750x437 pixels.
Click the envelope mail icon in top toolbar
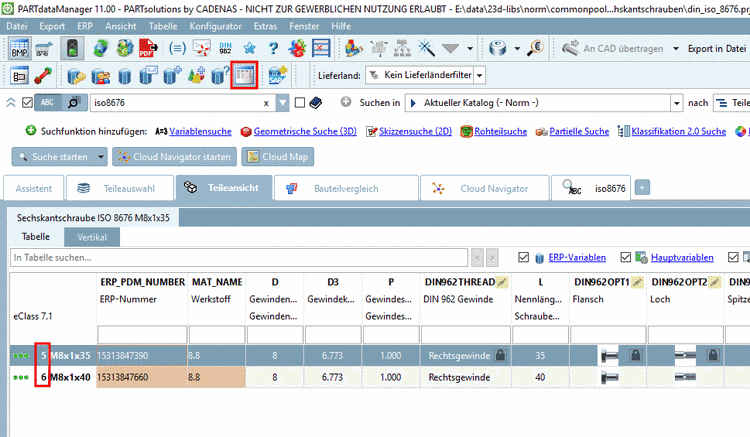201,48
